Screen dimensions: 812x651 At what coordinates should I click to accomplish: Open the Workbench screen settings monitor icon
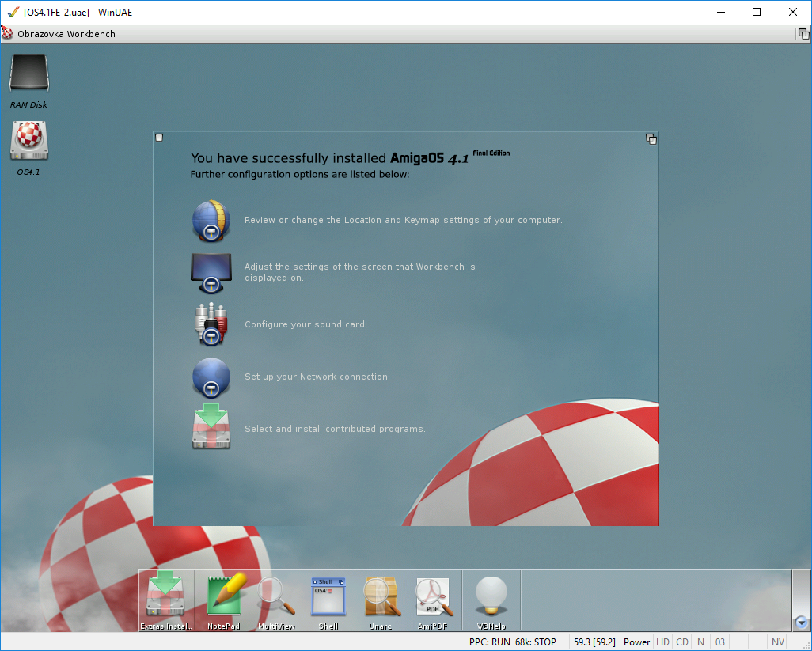point(211,272)
